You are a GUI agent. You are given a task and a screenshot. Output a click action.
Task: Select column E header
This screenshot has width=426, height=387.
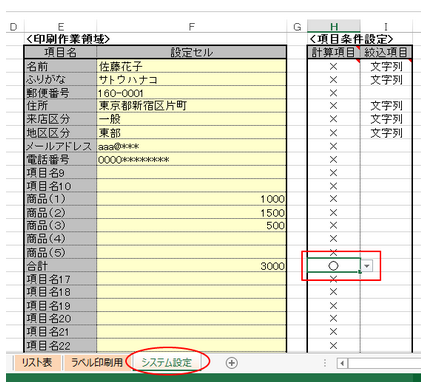[x=61, y=27]
